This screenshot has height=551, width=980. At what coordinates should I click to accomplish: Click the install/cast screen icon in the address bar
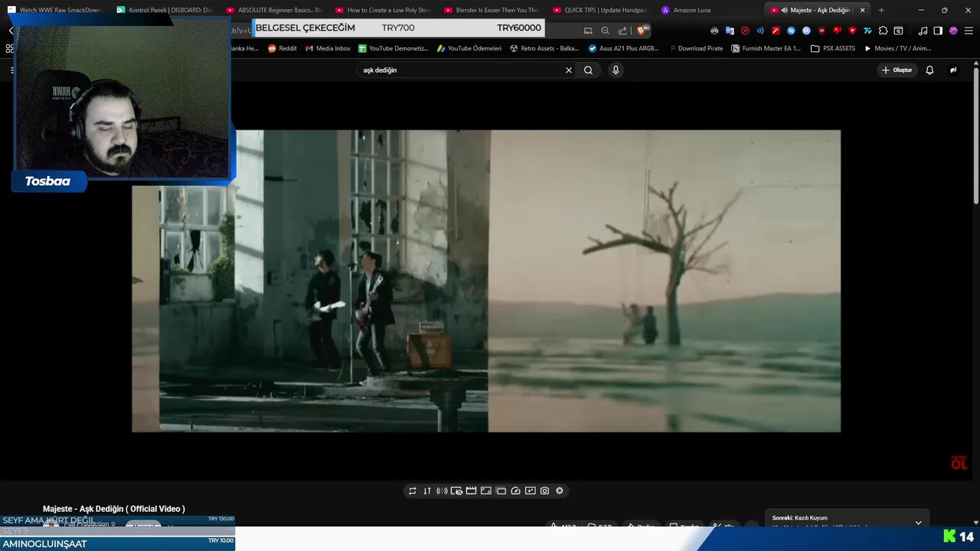[x=588, y=31]
